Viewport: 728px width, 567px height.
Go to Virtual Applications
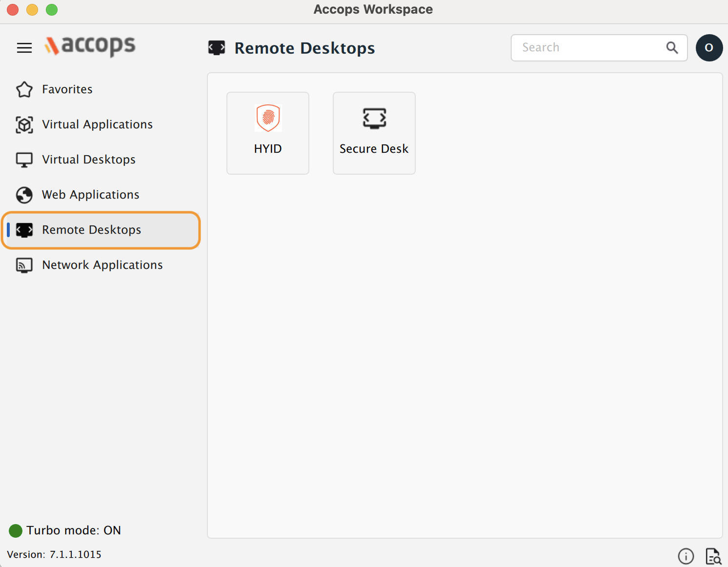pyautogui.click(x=97, y=124)
